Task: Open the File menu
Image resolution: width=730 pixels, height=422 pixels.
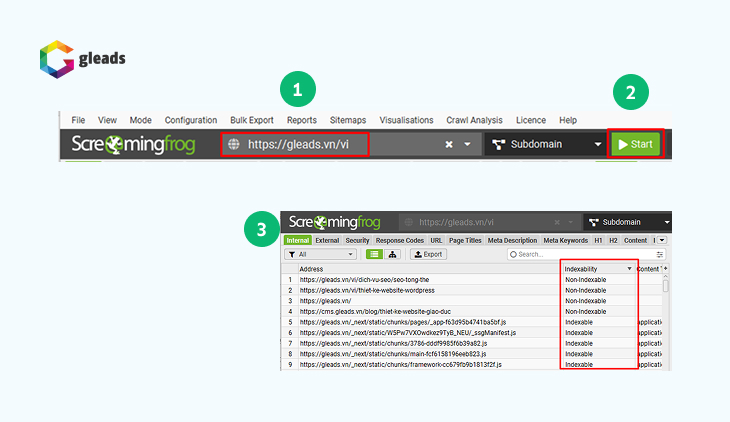Action: 78,120
